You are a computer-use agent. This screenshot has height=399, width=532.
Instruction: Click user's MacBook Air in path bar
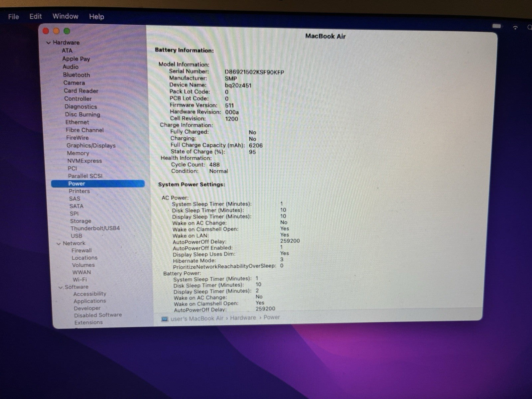tap(197, 319)
